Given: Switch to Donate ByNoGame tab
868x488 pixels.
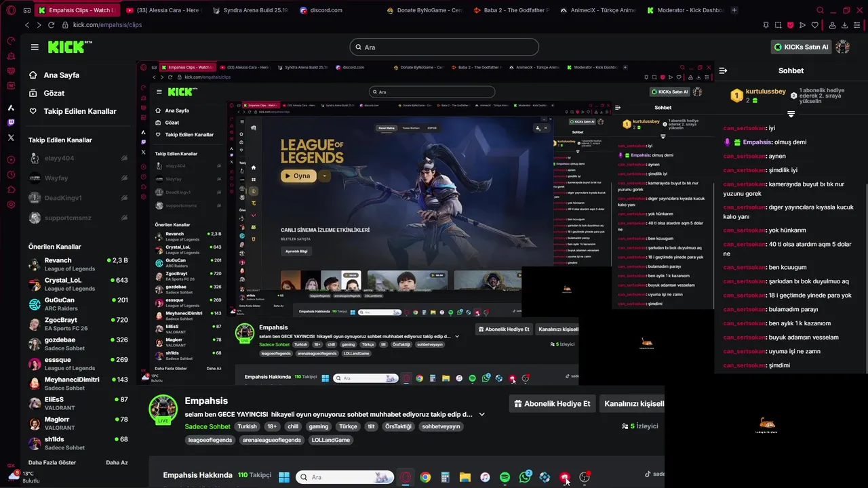Looking at the screenshot, I should click(425, 10).
